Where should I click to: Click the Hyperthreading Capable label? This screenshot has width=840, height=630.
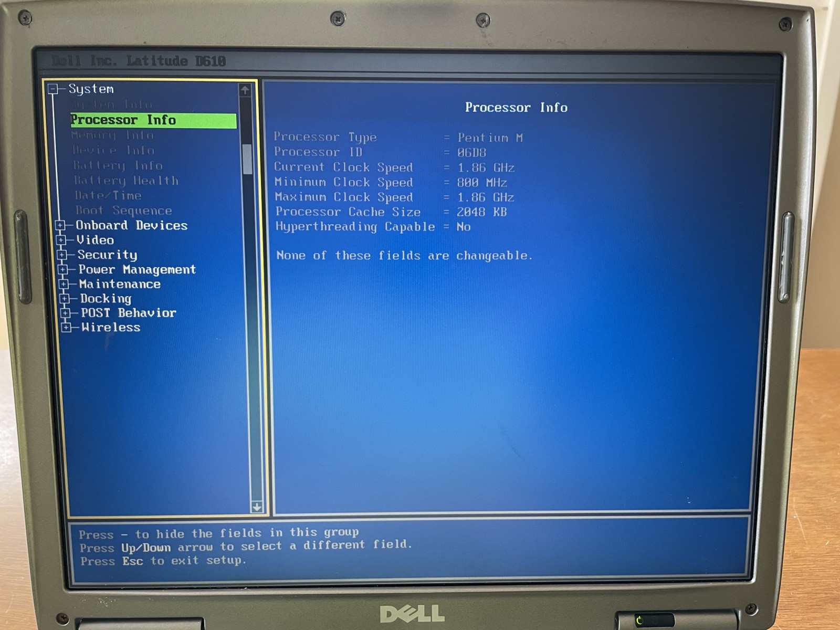(x=355, y=227)
